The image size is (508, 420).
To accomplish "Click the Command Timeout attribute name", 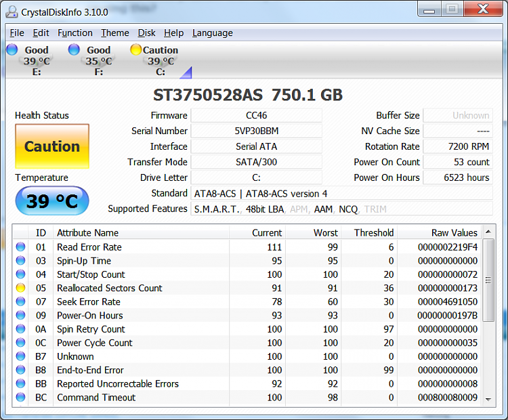I will [96, 398].
